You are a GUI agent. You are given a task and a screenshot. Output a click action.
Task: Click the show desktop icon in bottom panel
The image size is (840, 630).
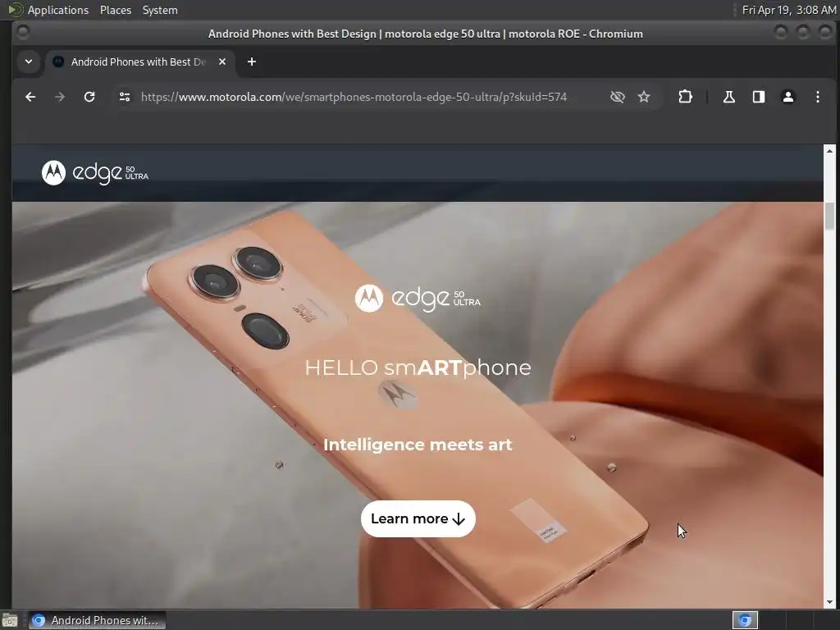tap(10, 620)
